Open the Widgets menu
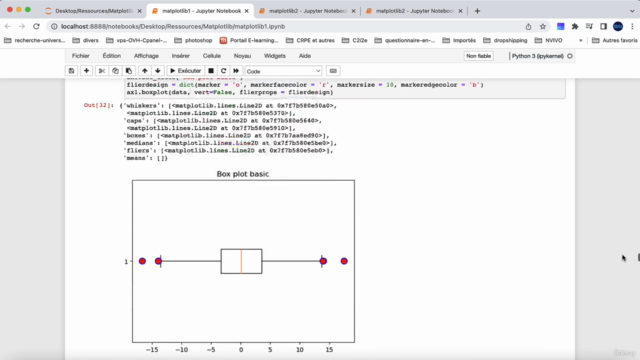 pyautogui.click(x=275, y=56)
